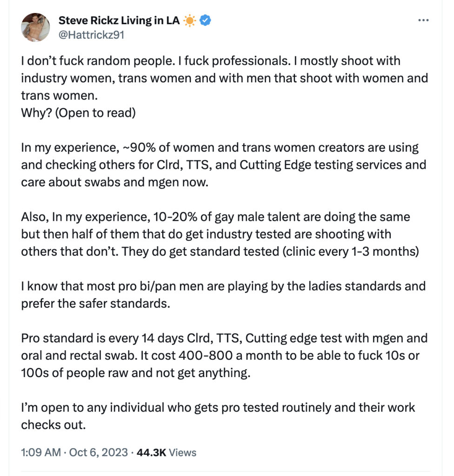Click the 1:09 AM timestamp

[x=41, y=452]
